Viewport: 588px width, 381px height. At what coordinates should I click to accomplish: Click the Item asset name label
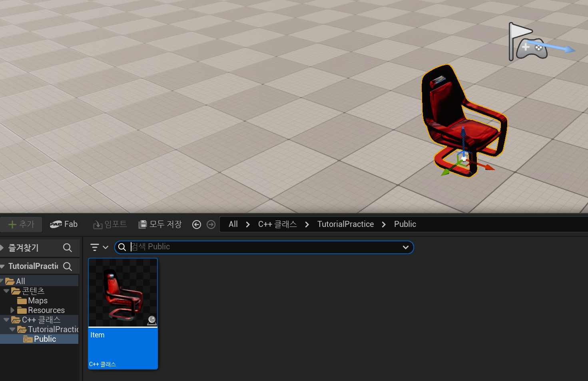(98, 335)
